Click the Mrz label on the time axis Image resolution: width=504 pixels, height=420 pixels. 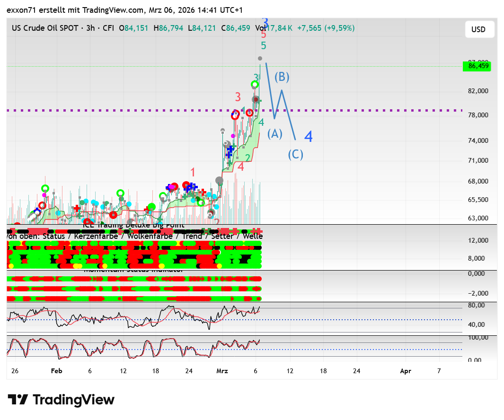(x=222, y=371)
